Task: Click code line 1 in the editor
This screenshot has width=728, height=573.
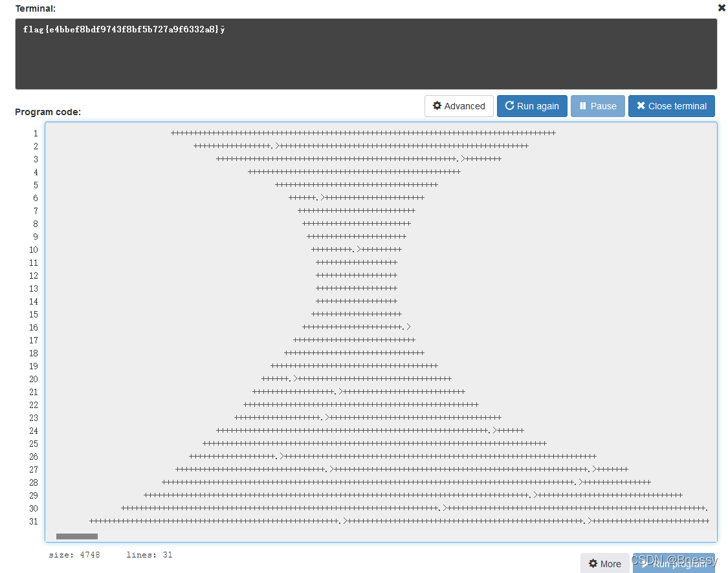Action: (x=363, y=133)
